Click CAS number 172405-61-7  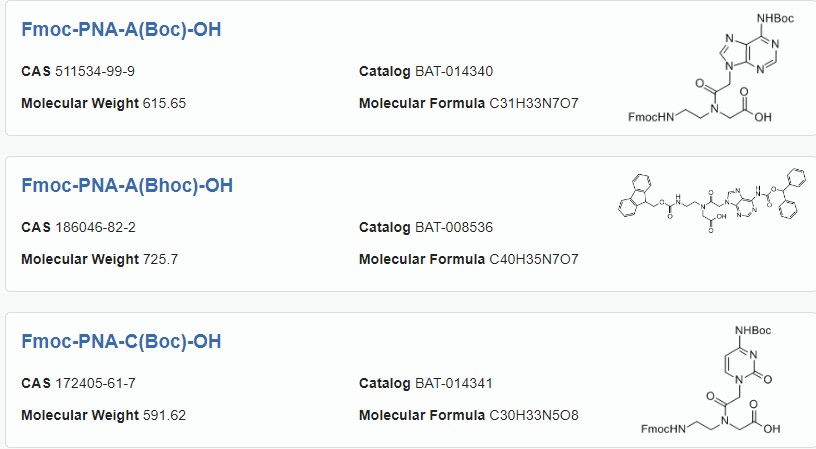click(95, 383)
